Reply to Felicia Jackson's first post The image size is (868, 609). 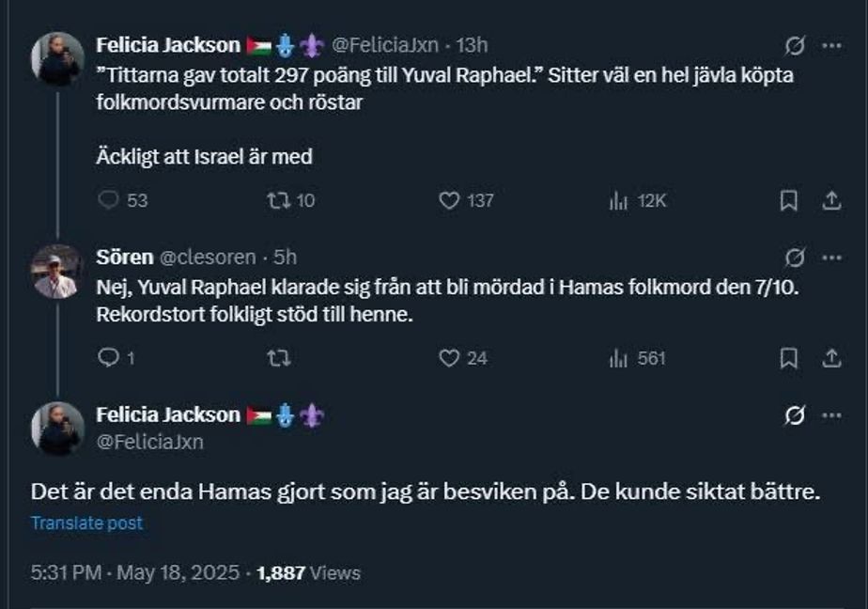pos(110,200)
